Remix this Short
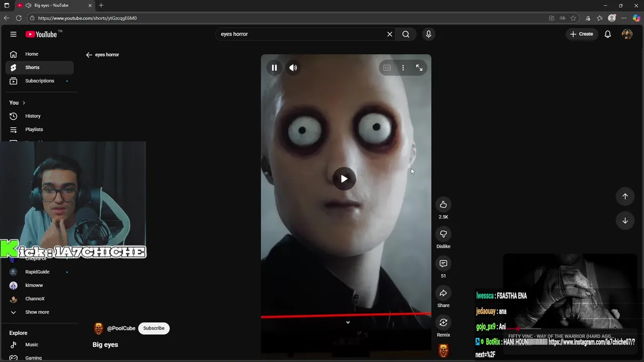The height and width of the screenshot is (362, 644). [x=443, y=322]
